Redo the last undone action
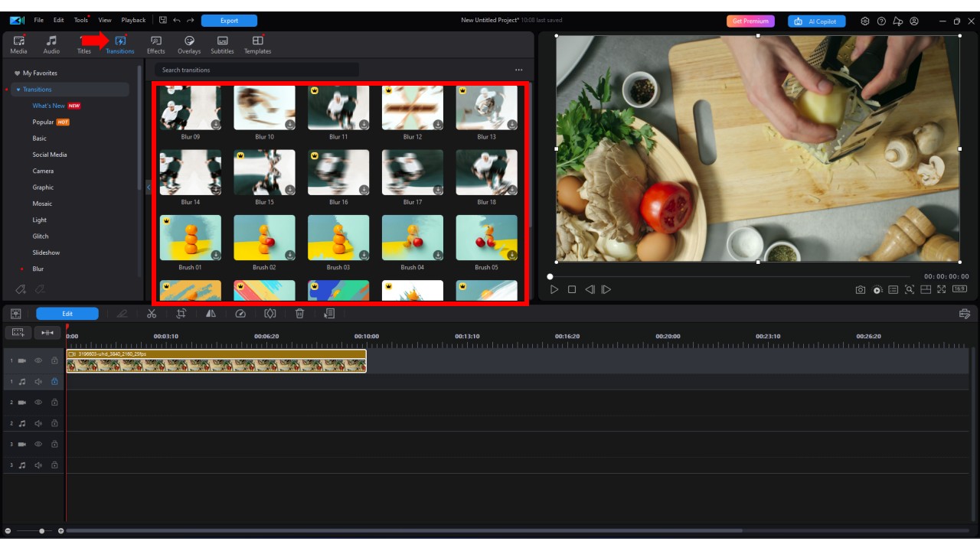 coord(190,21)
